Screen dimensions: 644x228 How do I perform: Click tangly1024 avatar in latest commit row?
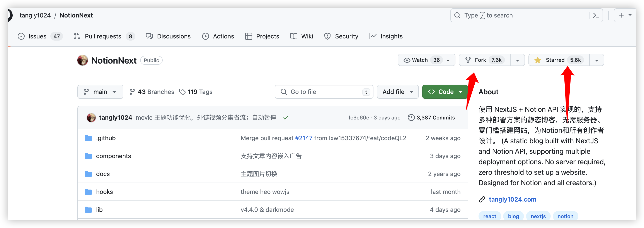point(91,117)
